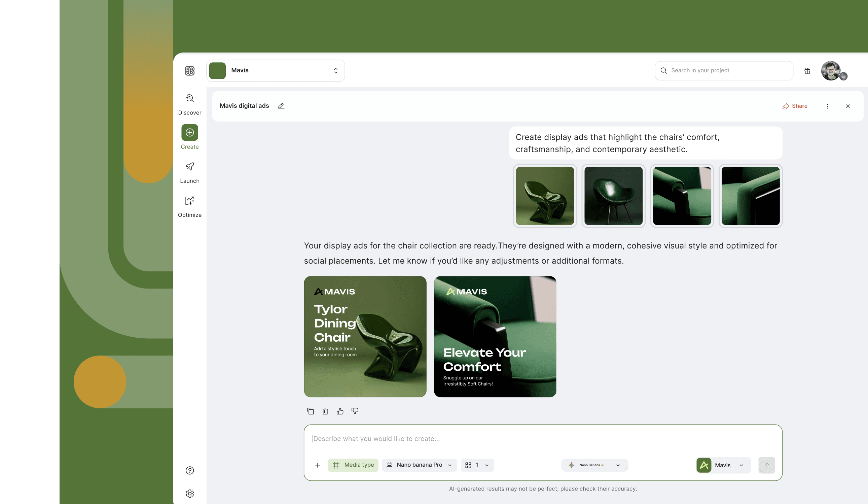The width and height of the screenshot is (868, 504).
Task: Open the Optimize section icon
Action: tap(190, 201)
